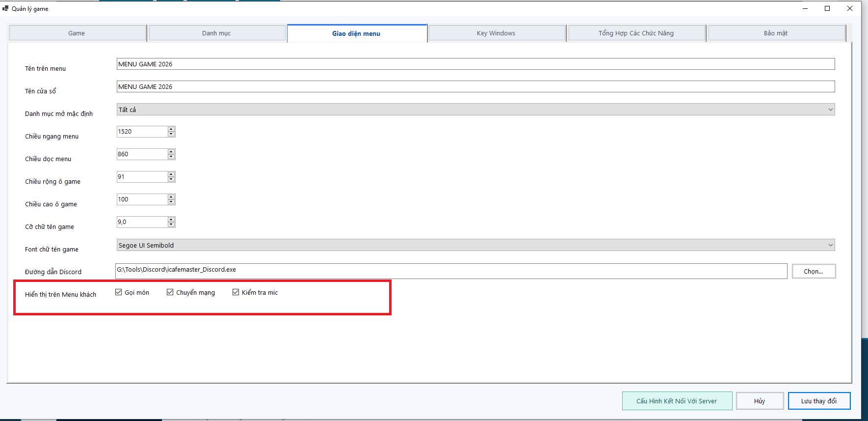Increase the Chiều rộng ô game value

(x=171, y=174)
